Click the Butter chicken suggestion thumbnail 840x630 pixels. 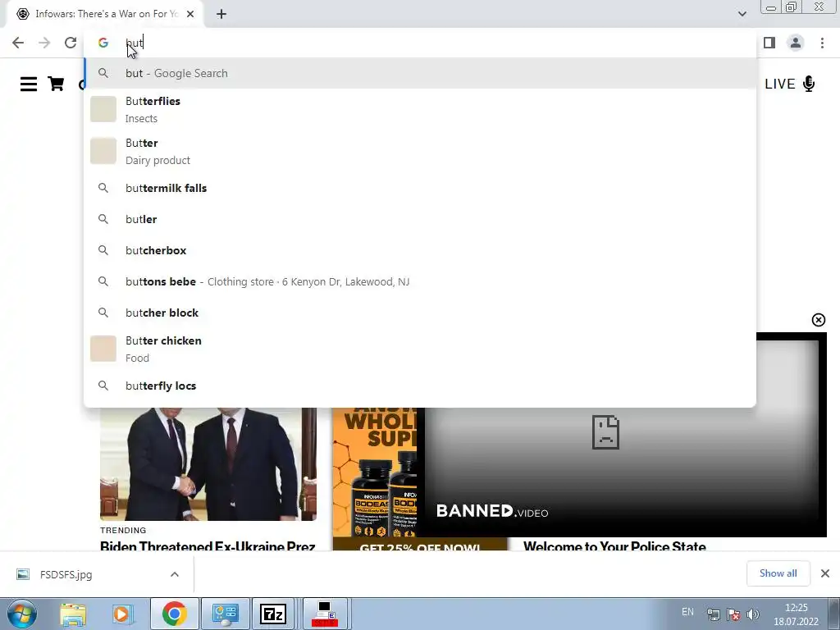point(103,349)
